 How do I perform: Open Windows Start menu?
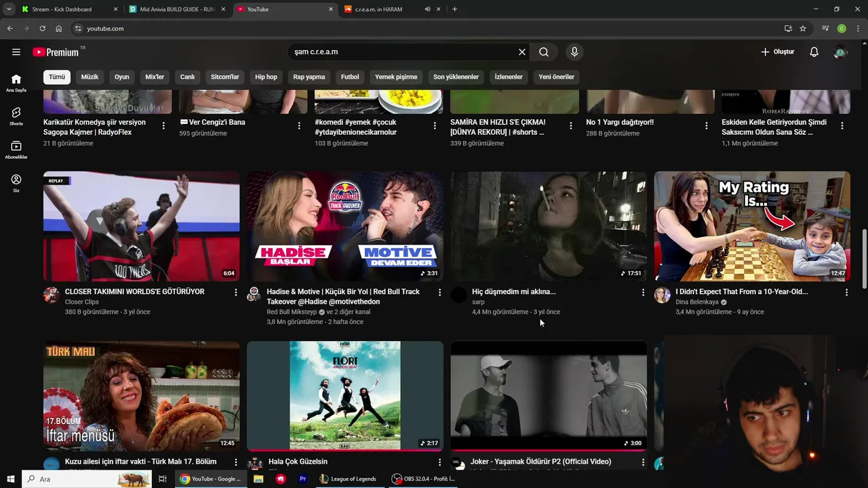pyautogui.click(x=11, y=479)
